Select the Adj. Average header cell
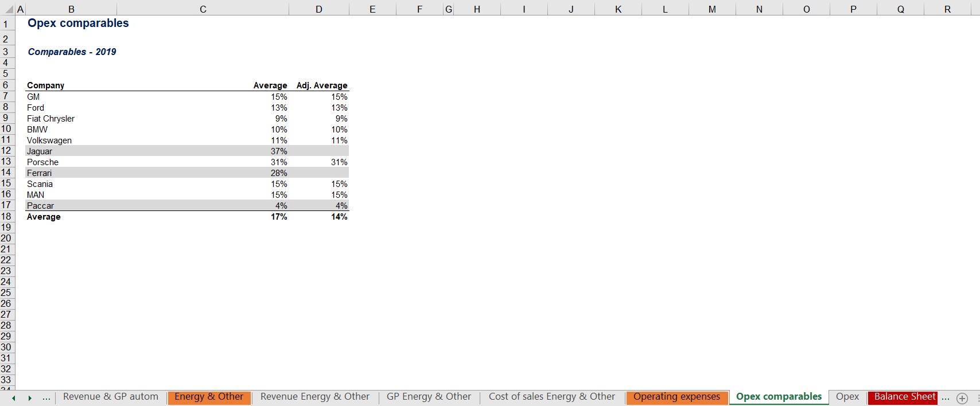The height and width of the screenshot is (406, 980). [x=322, y=85]
